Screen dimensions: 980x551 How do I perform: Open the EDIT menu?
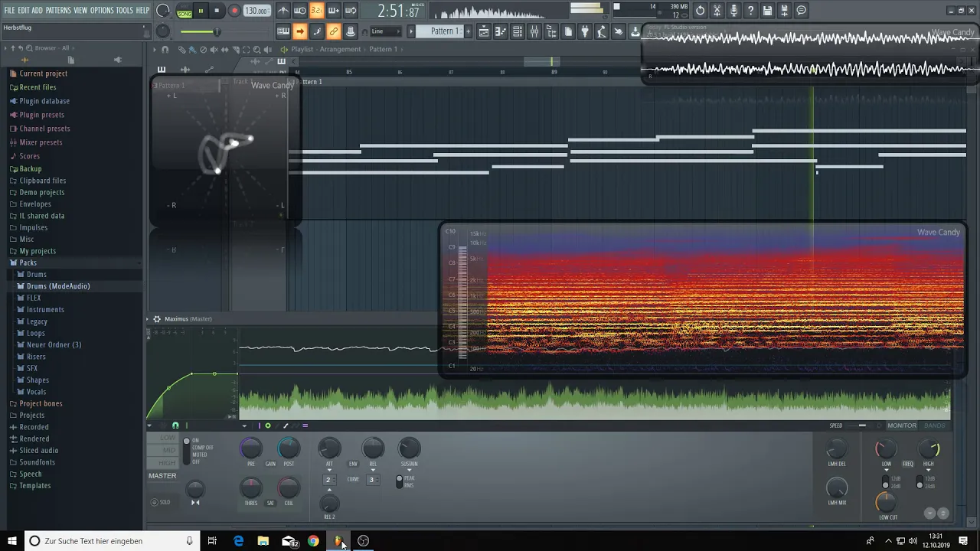[24, 10]
